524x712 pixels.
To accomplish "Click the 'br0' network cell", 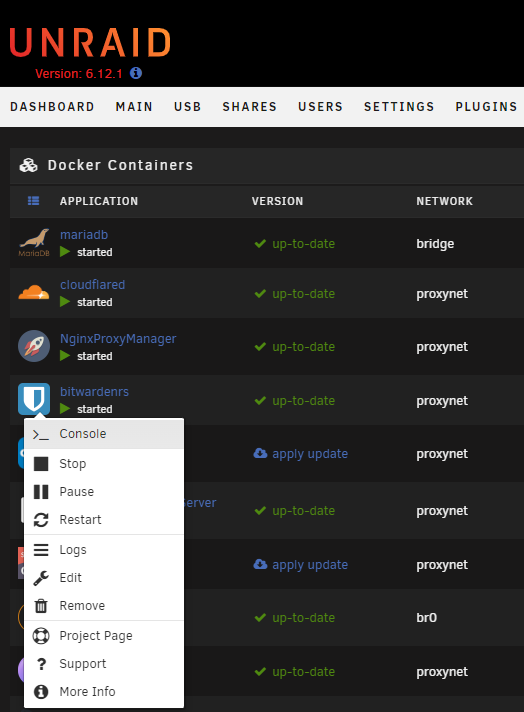I will point(426,618).
